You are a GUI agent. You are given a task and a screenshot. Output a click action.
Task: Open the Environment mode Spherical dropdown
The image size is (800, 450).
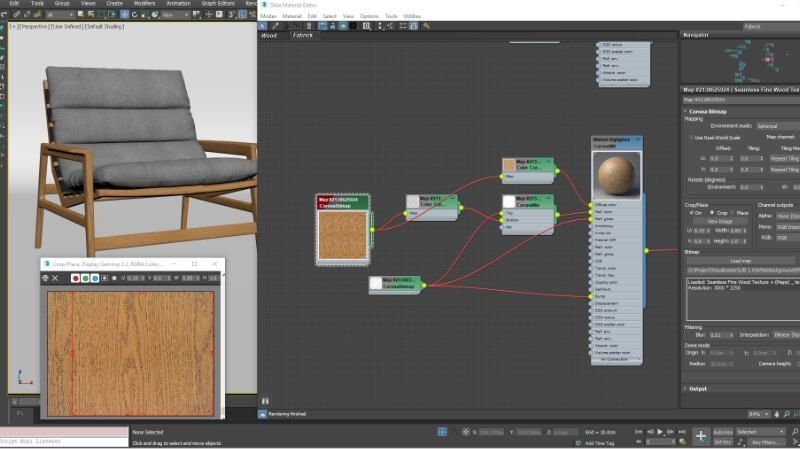778,126
